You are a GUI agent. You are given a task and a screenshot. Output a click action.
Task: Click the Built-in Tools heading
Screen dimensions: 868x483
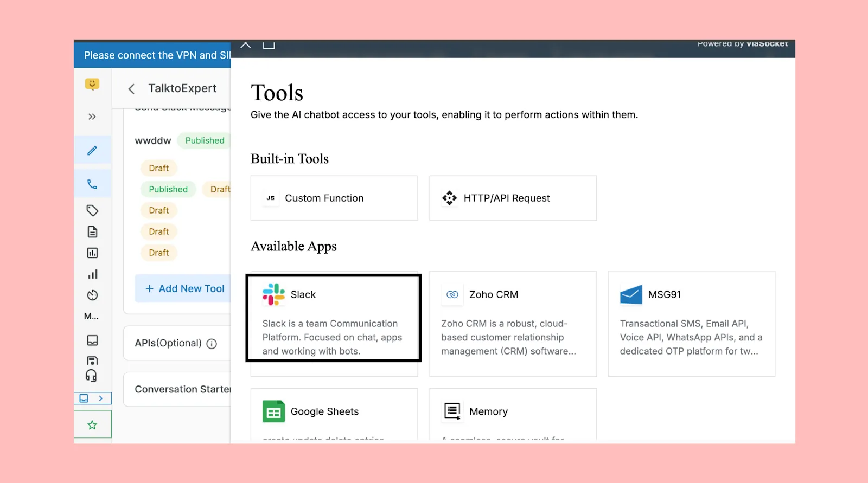pos(290,159)
